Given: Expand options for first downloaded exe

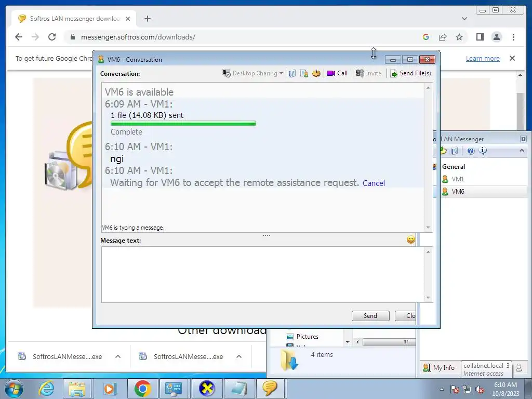Looking at the screenshot, I should pyautogui.click(x=118, y=356).
